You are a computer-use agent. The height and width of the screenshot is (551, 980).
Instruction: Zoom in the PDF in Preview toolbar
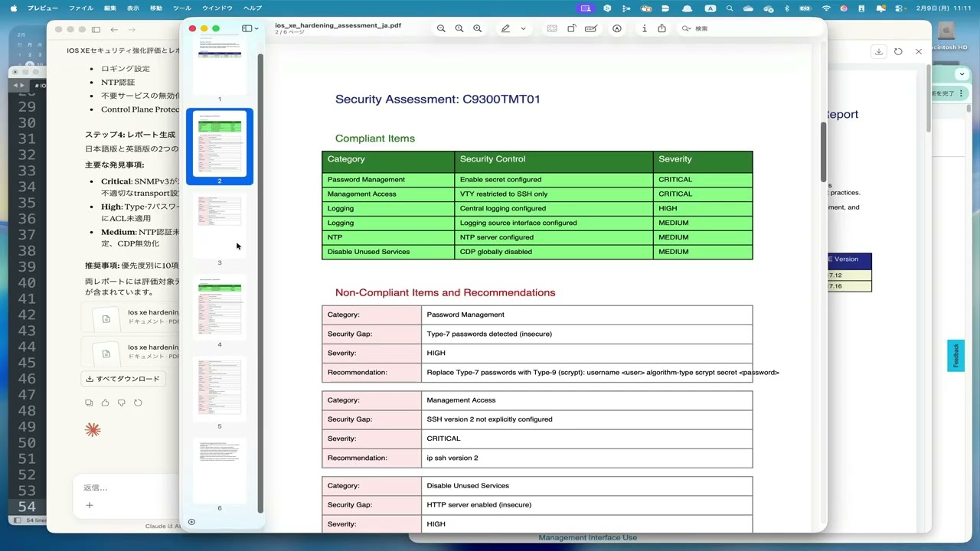pos(478,28)
